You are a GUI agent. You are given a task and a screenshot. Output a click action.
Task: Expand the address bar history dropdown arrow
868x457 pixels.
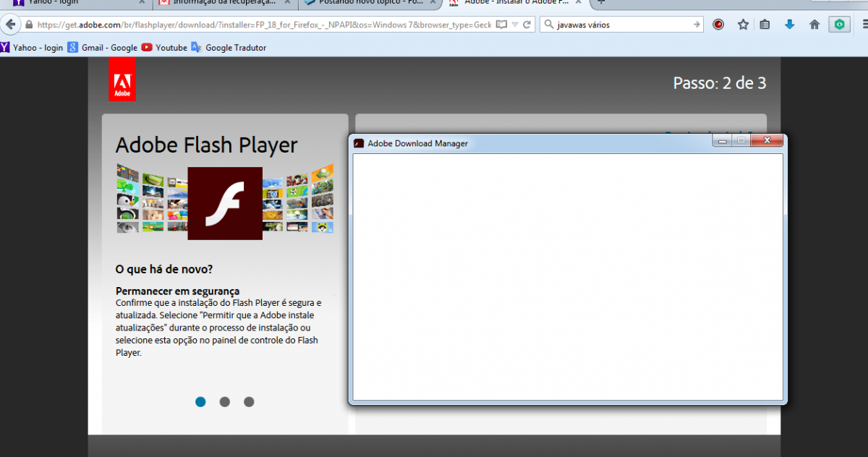[515, 25]
